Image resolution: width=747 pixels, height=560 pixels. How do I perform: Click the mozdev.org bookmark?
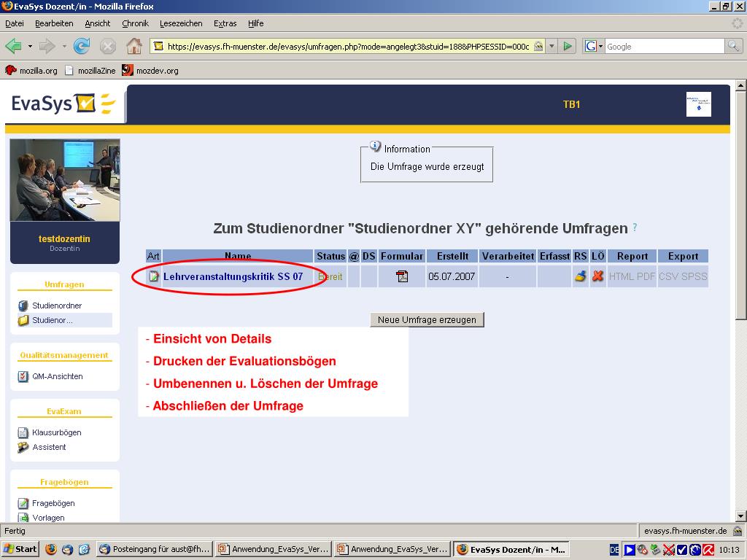point(150,71)
